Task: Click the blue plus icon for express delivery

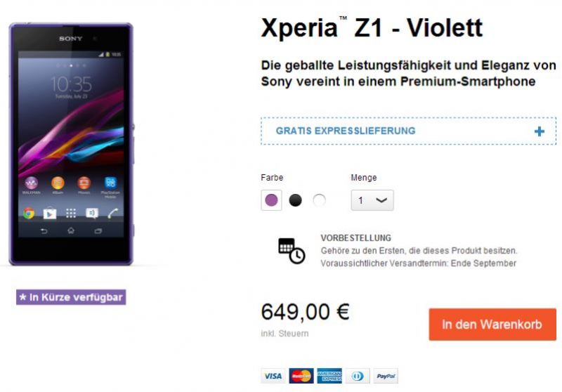Action: pyautogui.click(x=539, y=131)
